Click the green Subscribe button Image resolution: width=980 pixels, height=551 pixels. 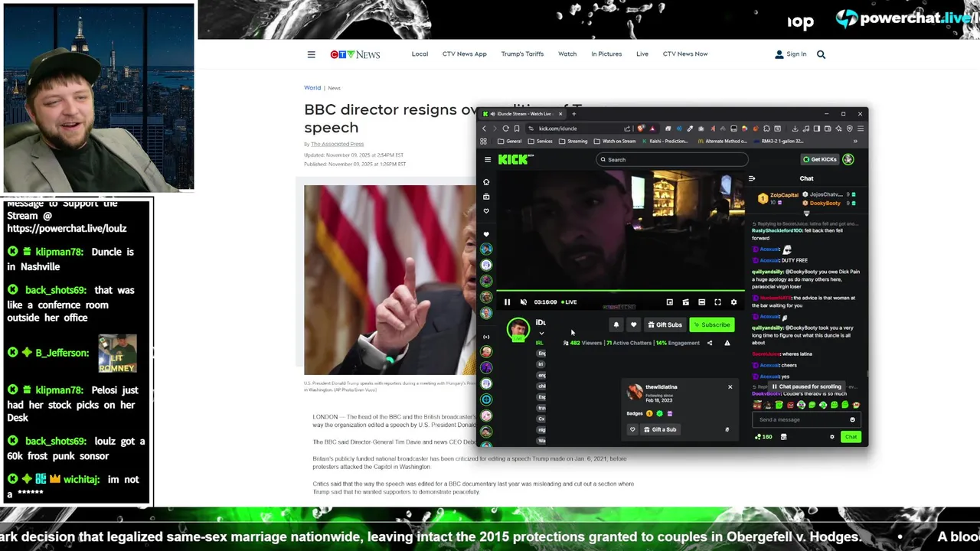(x=712, y=324)
